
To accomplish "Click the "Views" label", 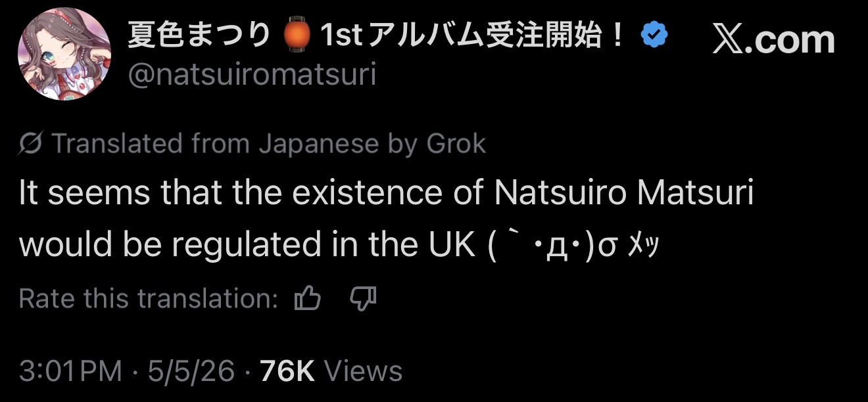I will [363, 371].
